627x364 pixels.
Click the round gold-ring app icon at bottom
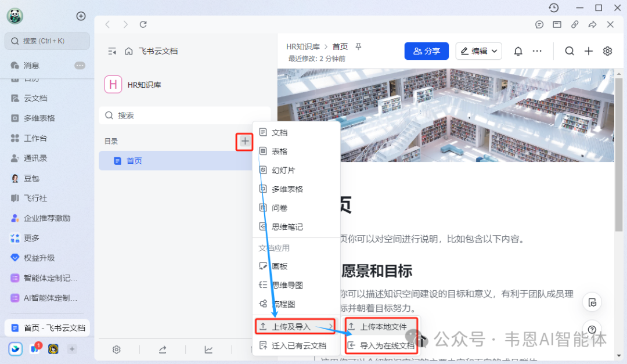[53, 349]
